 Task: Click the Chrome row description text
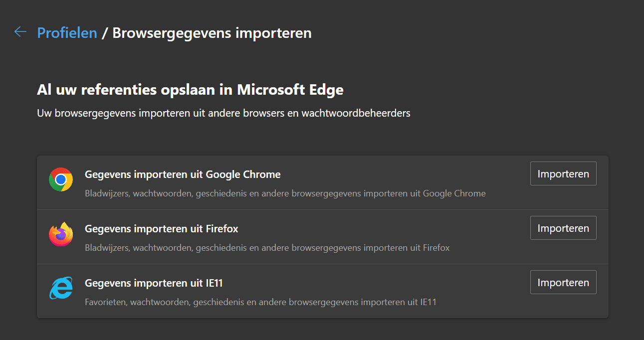[x=285, y=193]
